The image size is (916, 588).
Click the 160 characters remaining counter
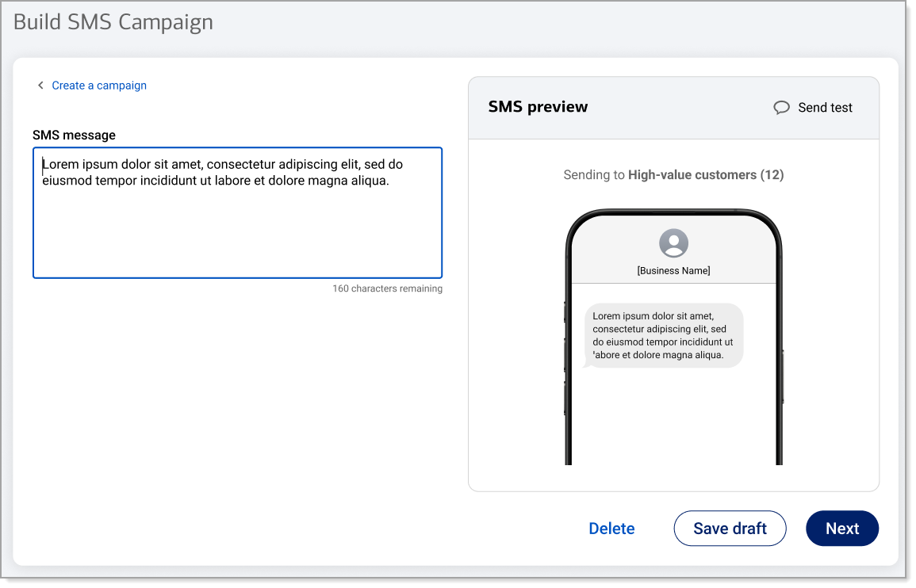point(387,288)
